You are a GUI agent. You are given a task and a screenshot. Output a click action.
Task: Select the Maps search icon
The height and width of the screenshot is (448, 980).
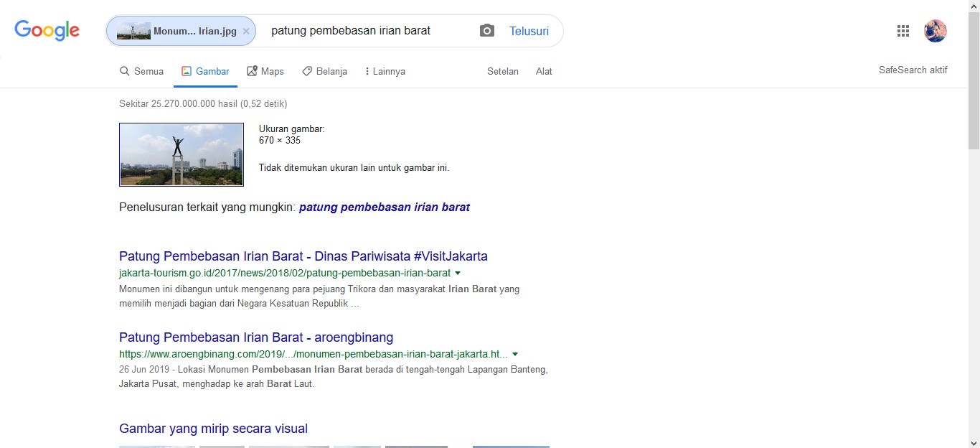coord(250,70)
